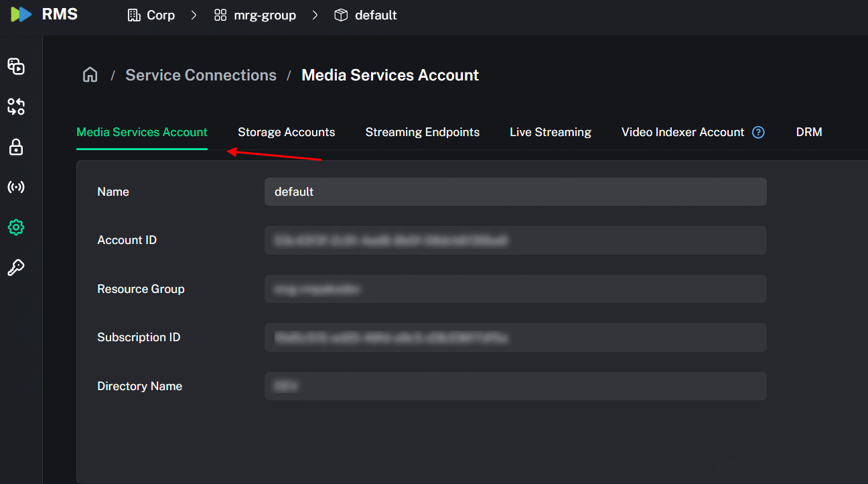Open the media library sidebar icon
The image size is (868, 484).
click(x=16, y=66)
